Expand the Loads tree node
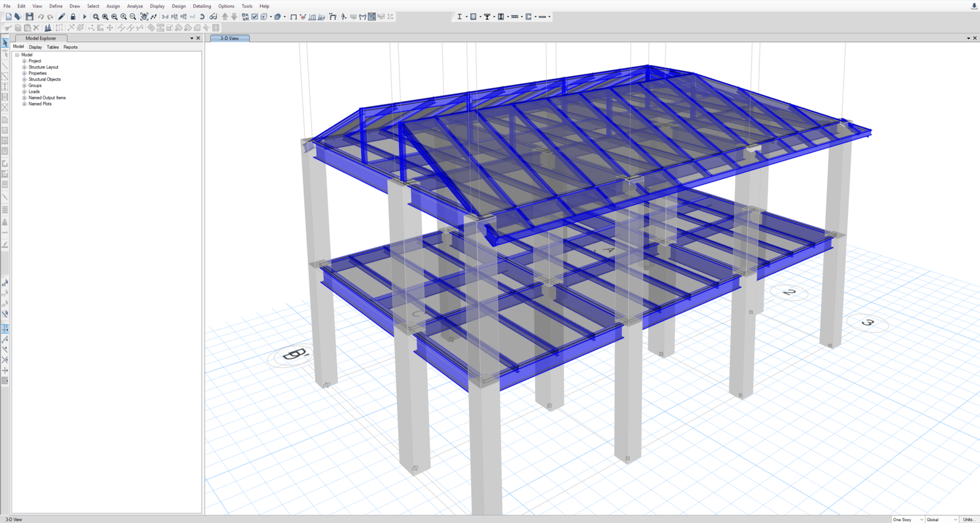Image resolution: width=980 pixels, height=523 pixels. point(24,92)
